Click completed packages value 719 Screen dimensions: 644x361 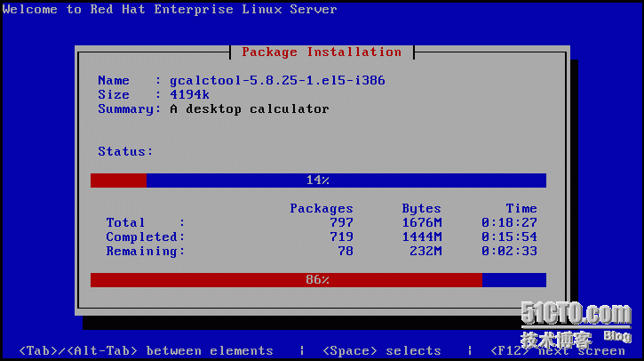pyautogui.click(x=341, y=237)
